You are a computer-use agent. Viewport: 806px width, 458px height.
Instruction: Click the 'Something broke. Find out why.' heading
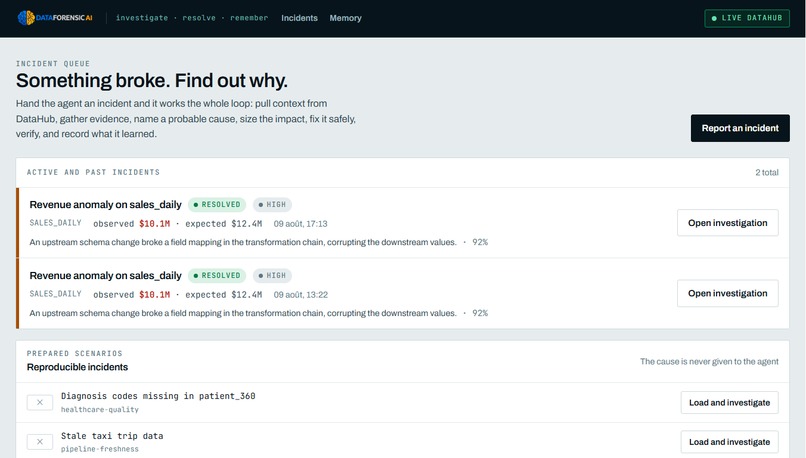click(152, 81)
